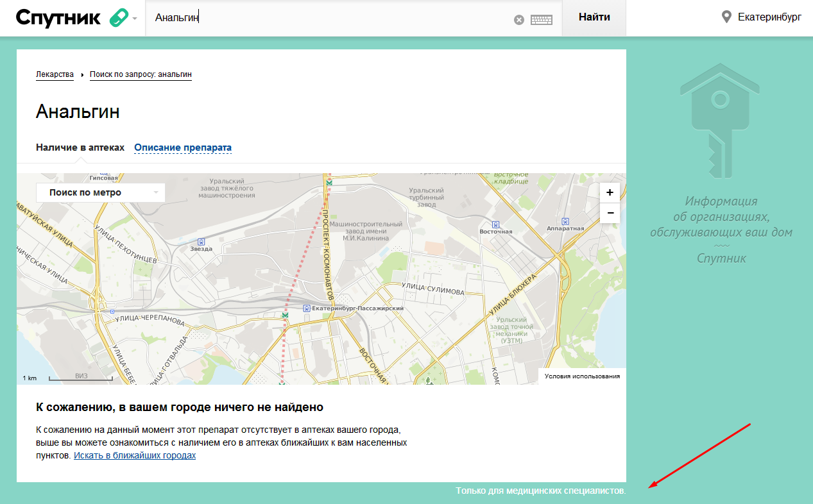Screen dimensions: 813x504
Task: Open Поиск по запросу: анальгин breadcrumb
Action: pos(141,74)
